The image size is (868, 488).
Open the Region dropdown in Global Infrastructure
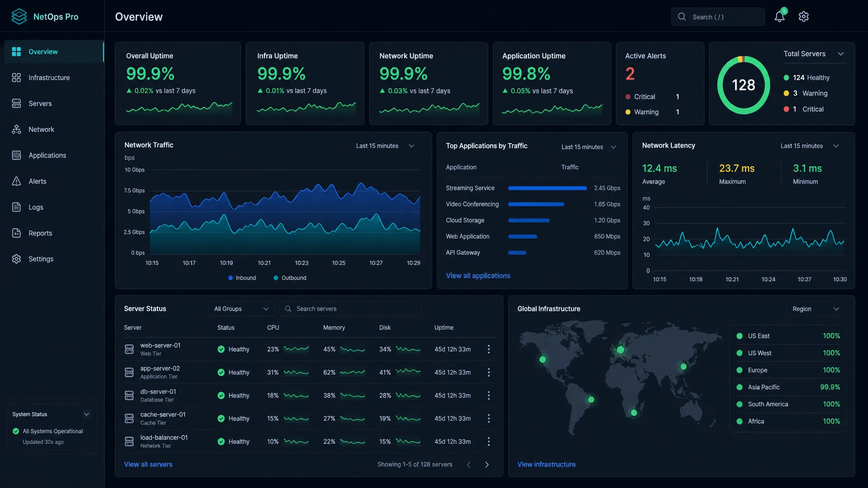pyautogui.click(x=816, y=309)
